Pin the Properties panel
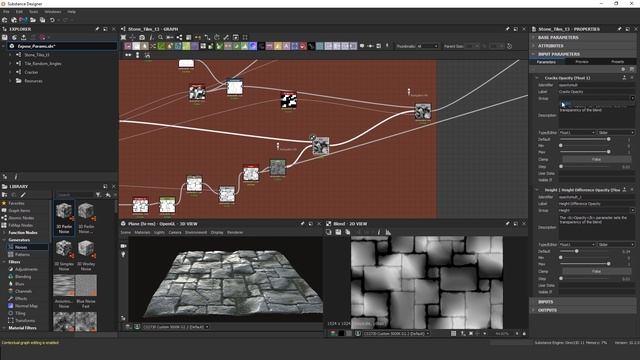The image size is (640, 360). (x=619, y=29)
